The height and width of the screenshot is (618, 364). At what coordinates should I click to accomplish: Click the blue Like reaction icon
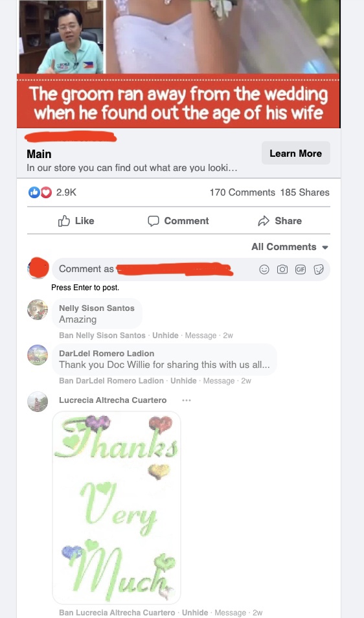(34, 192)
